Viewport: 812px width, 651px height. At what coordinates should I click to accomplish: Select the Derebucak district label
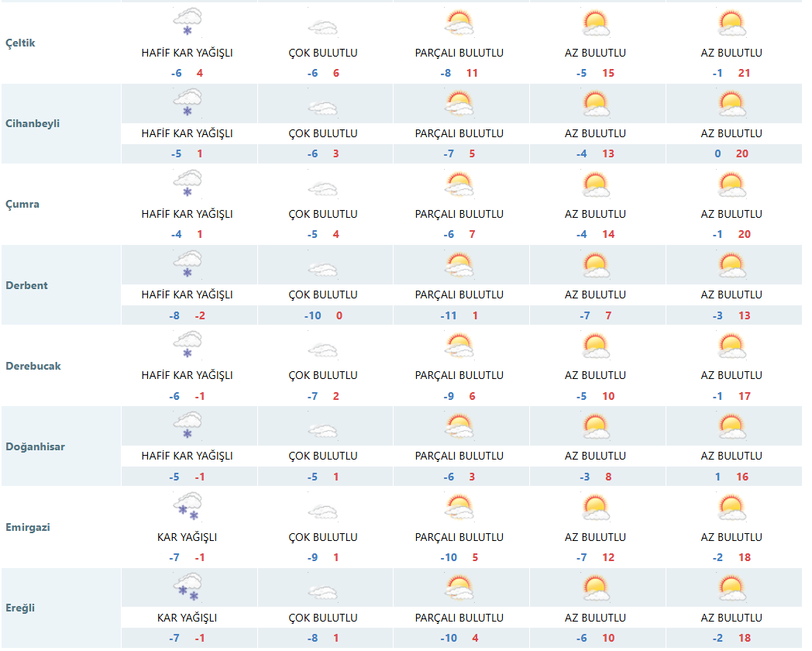[x=33, y=366]
